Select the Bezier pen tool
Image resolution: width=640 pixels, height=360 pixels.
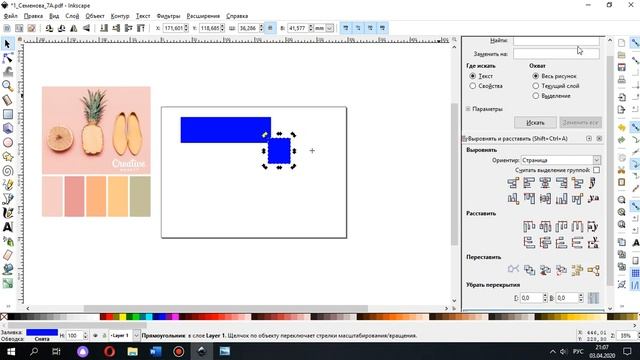click(7, 199)
